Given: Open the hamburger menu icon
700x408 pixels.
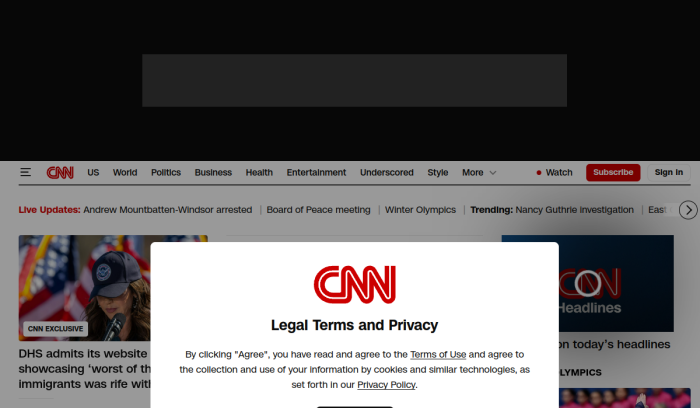Looking at the screenshot, I should 25,172.
